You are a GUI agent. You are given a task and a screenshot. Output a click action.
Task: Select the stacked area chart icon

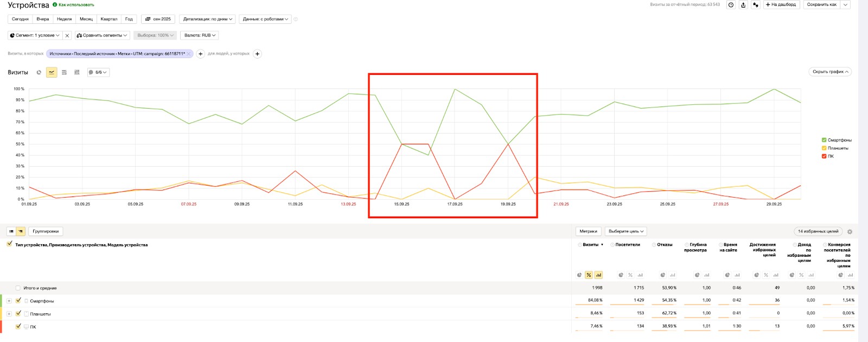tap(64, 72)
